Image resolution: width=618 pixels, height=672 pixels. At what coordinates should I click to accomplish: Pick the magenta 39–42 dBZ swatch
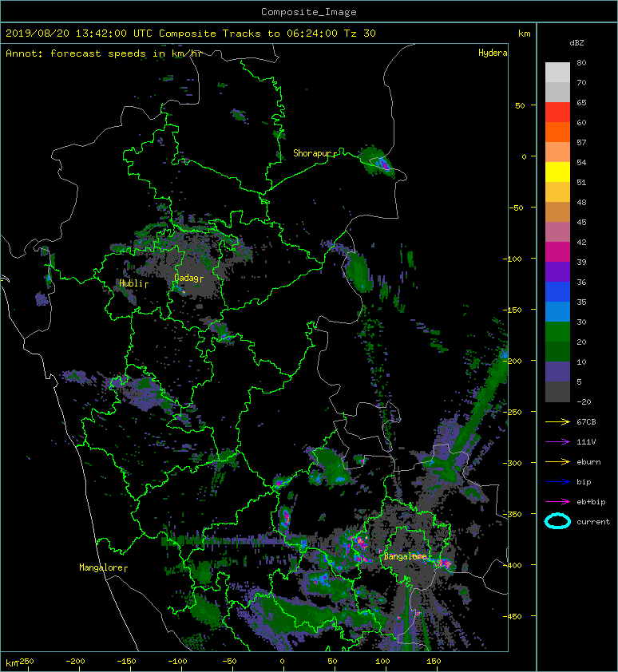(x=557, y=251)
